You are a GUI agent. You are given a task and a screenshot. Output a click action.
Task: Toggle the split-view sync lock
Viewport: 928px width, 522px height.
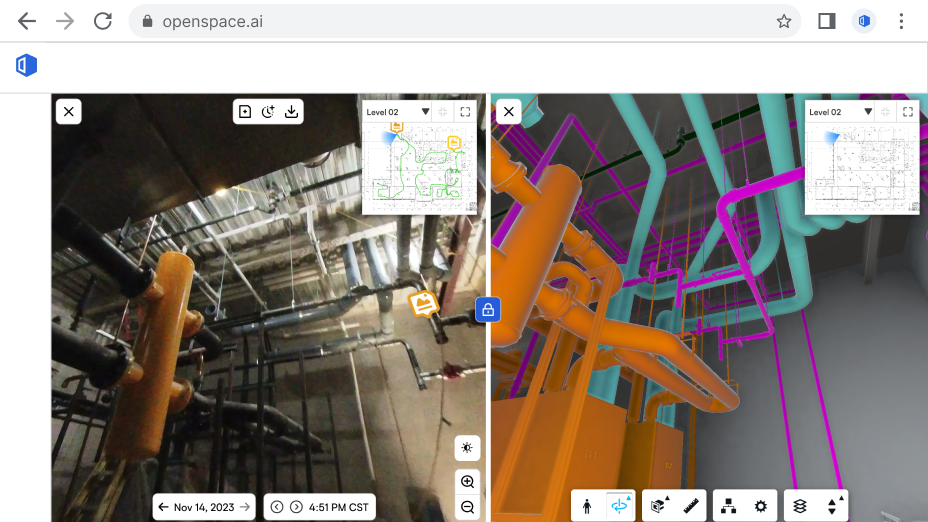(488, 310)
